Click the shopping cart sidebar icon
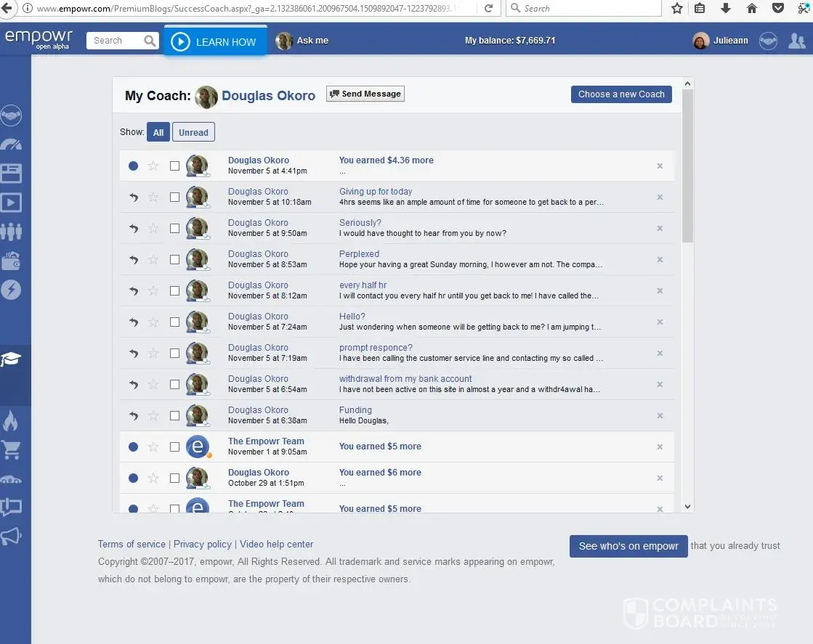The height and width of the screenshot is (644, 813). click(11, 449)
